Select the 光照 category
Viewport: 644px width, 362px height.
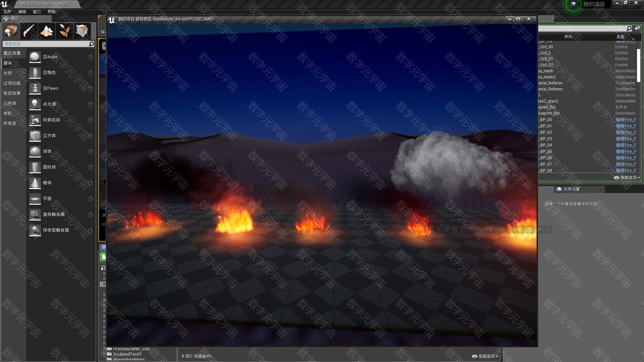8,73
